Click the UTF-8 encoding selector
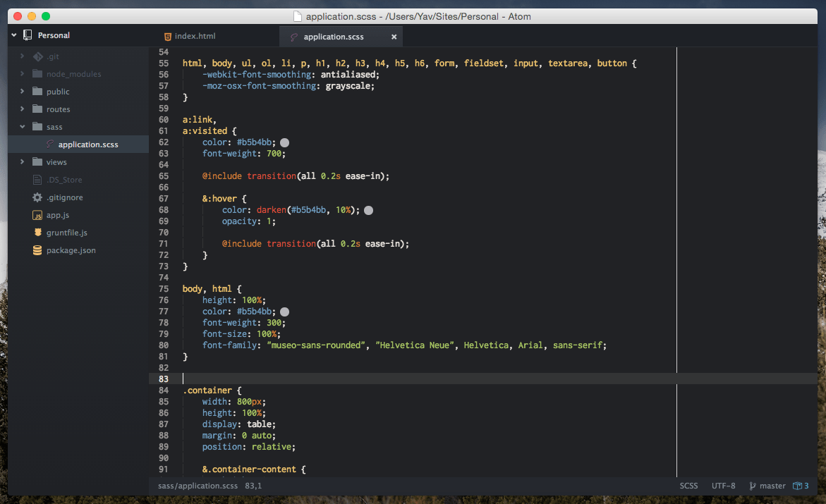The height and width of the screenshot is (504, 826). [x=723, y=486]
